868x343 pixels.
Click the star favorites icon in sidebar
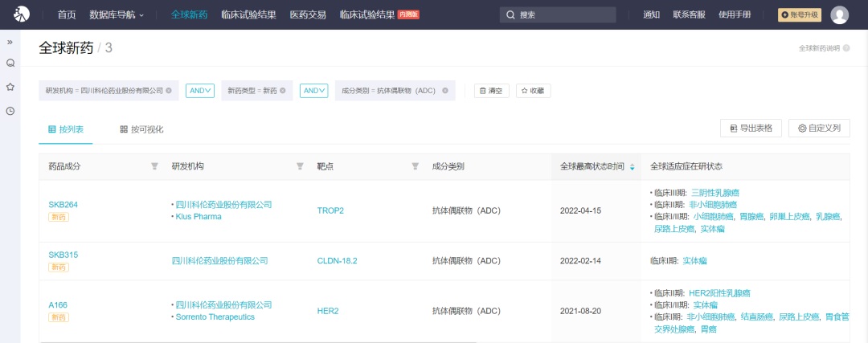(x=10, y=86)
